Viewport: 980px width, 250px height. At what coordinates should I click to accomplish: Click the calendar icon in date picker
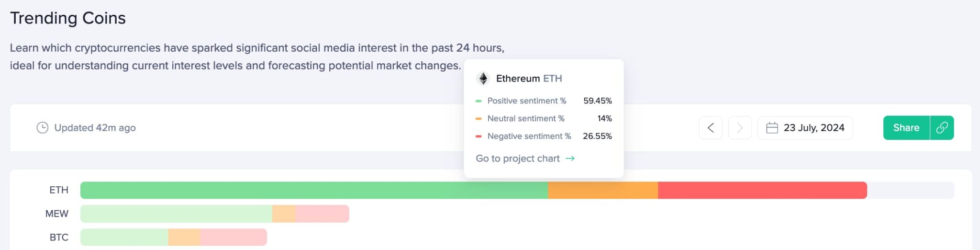tap(772, 128)
